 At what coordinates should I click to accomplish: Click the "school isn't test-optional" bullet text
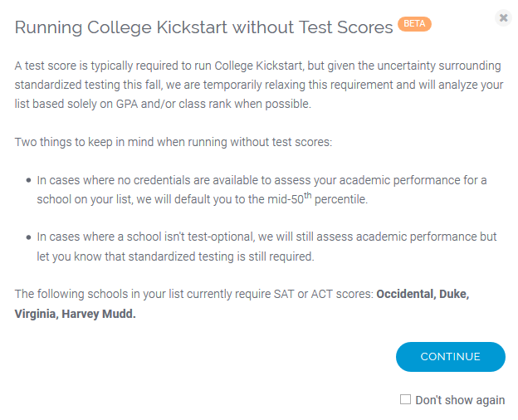point(266,247)
